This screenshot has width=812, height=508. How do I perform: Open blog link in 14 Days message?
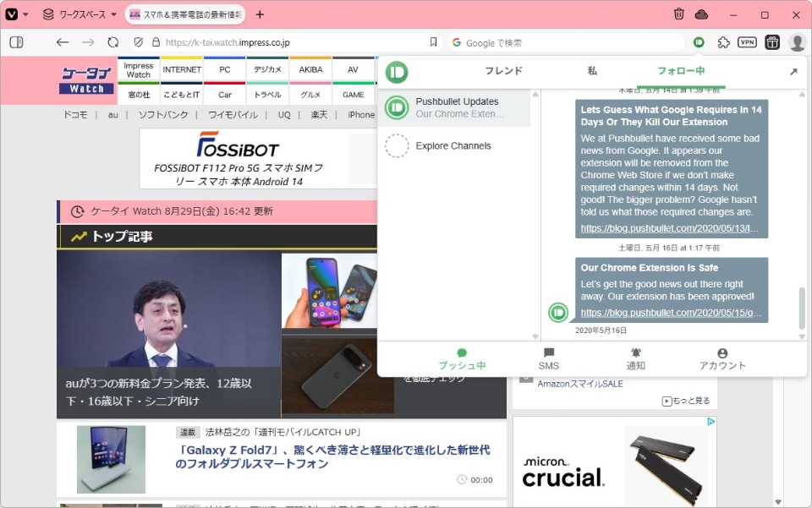click(x=671, y=228)
